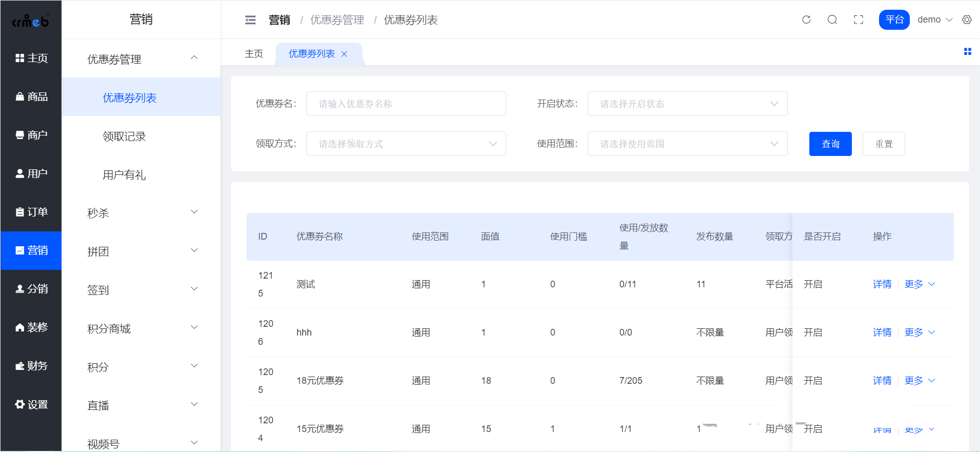Viewport: 980px width, 452px height.
Task: Switch to the 主页 tab
Action: coord(254,54)
